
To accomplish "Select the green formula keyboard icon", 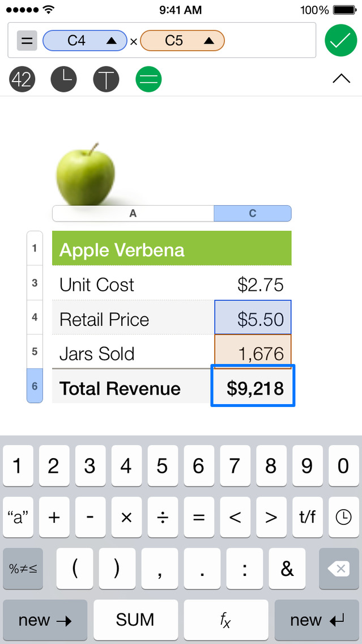I will [x=148, y=79].
